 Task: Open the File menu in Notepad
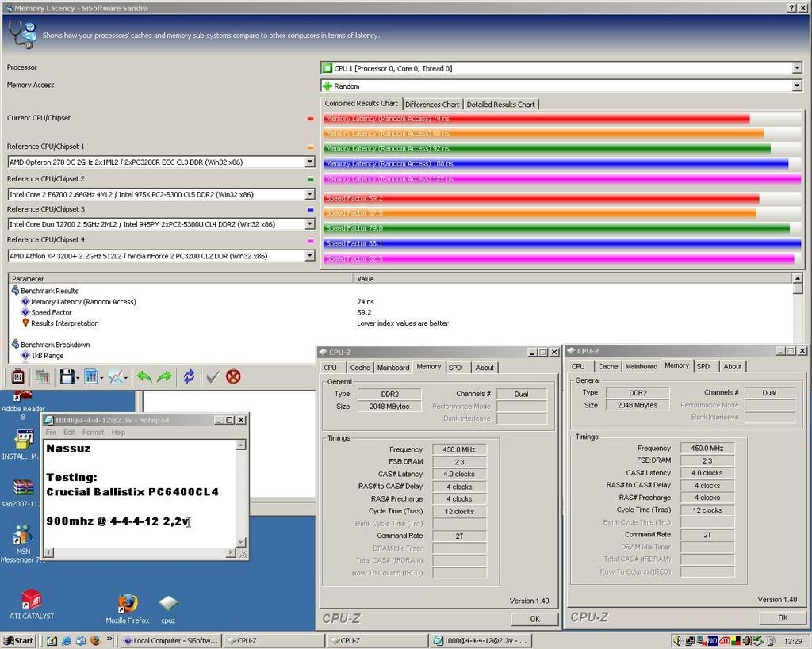point(51,432)
